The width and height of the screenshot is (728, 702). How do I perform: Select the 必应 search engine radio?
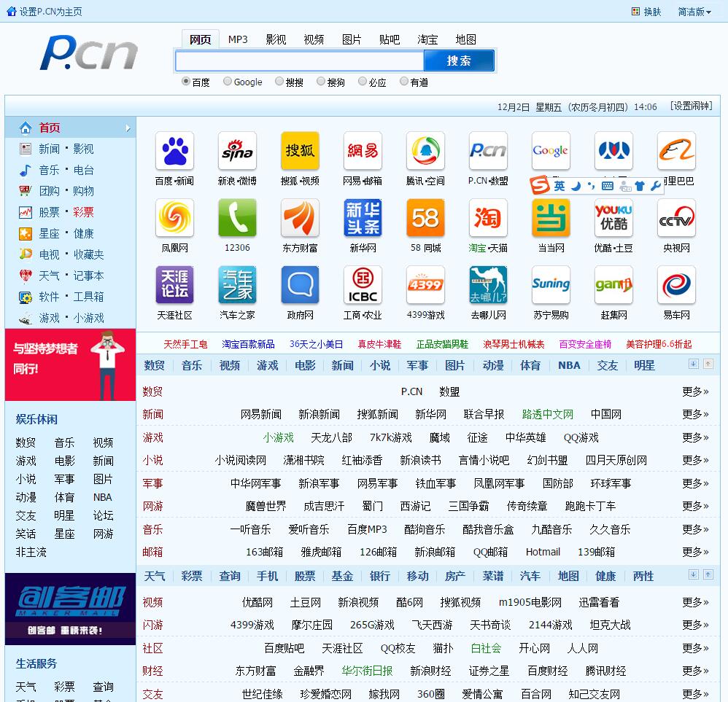coord(363,81)
